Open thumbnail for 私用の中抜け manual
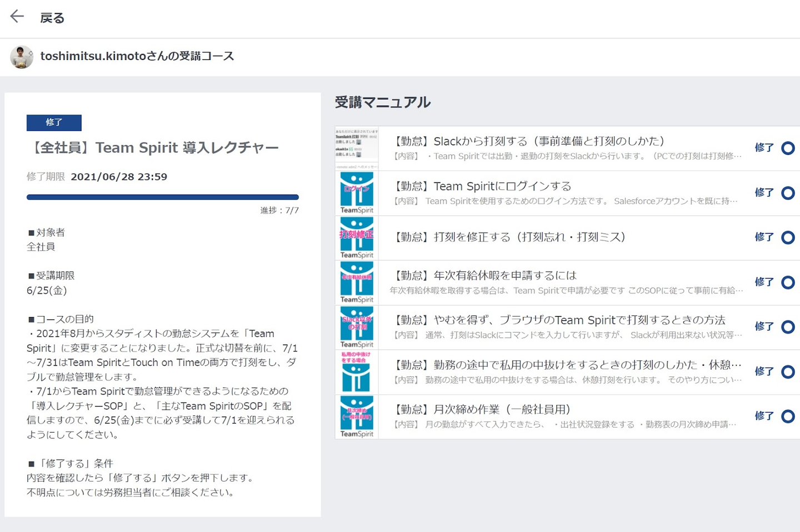Screen dimensions: 800x532 (x=357, y=372)
